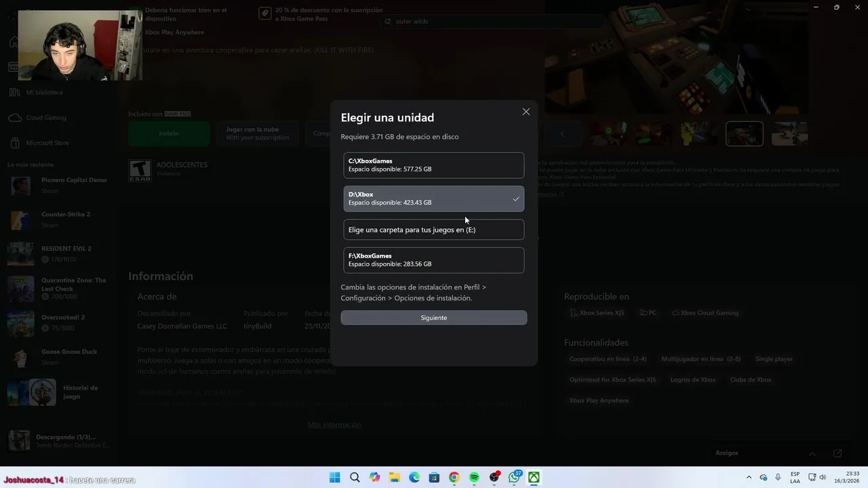Click the search magnifier icon
868x488 pixels.
[388, 22]
